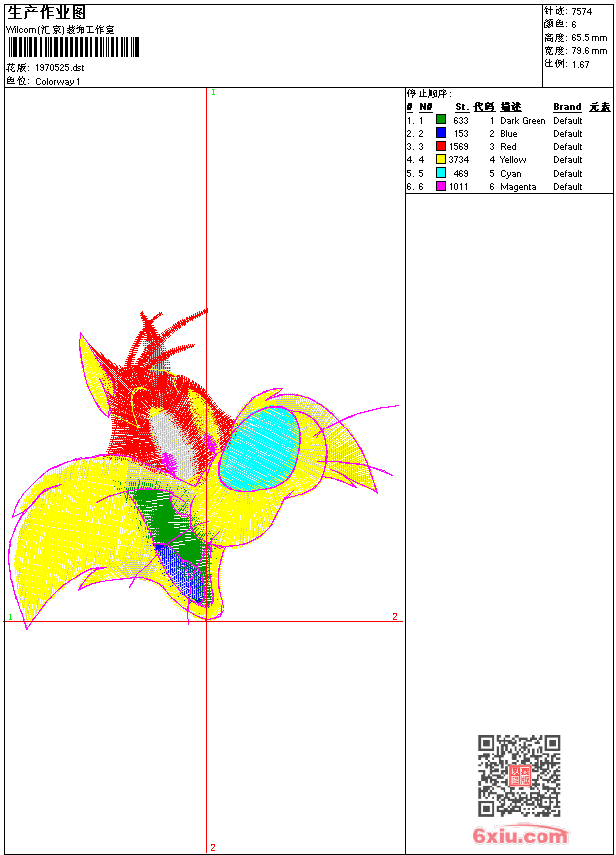Select the Yellow stitch count 3734
Viewport: 616px width, 855px height.
pyautogui.click(x=458, y=160)
